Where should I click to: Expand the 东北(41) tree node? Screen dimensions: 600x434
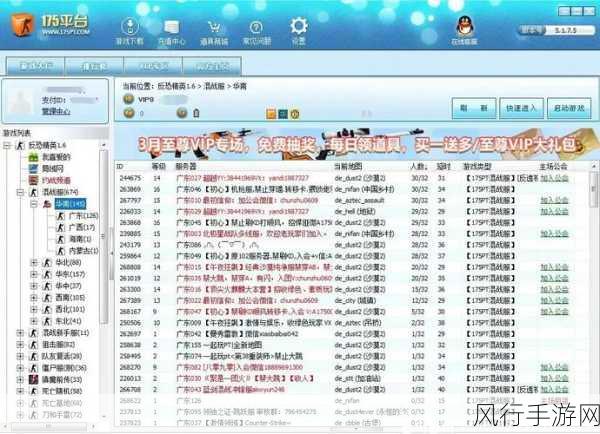[x=34, y=321]
